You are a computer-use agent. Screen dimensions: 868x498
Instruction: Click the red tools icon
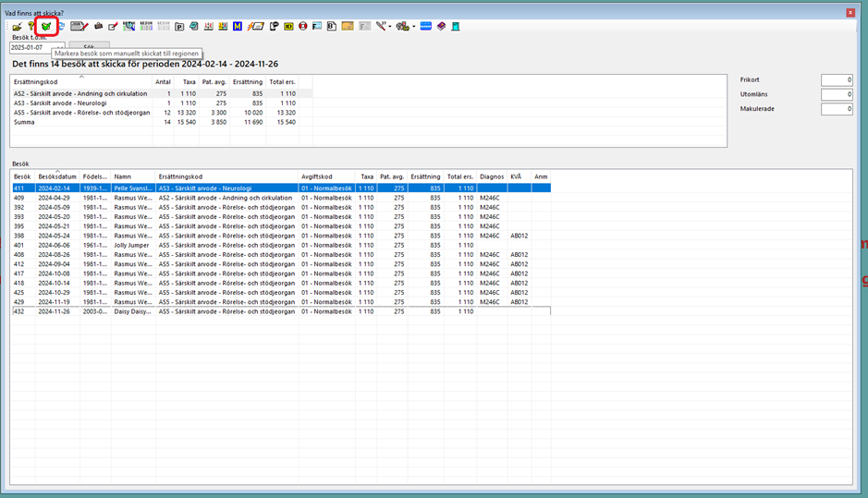coord(381,26)
